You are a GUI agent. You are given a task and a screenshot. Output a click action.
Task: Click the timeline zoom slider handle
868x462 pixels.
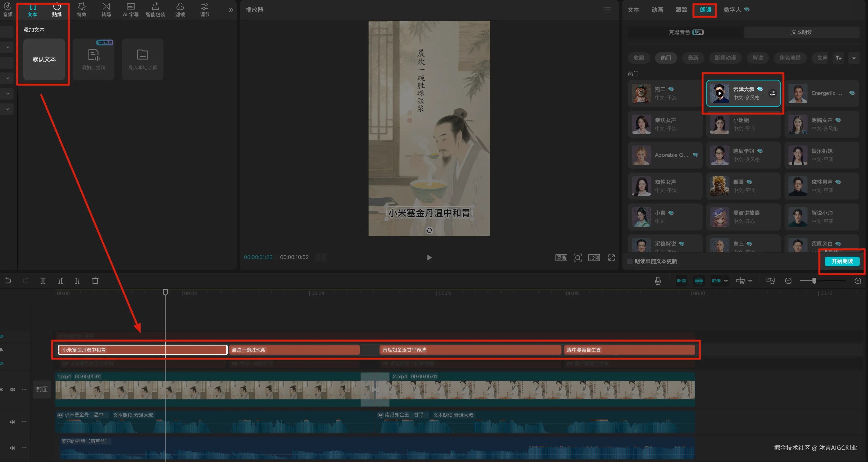coord(814,281)
